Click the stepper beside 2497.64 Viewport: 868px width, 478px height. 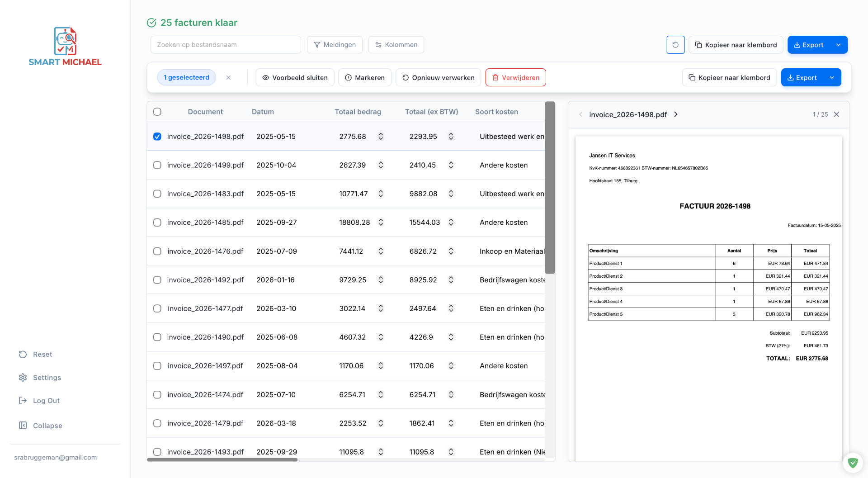[451, 308]
